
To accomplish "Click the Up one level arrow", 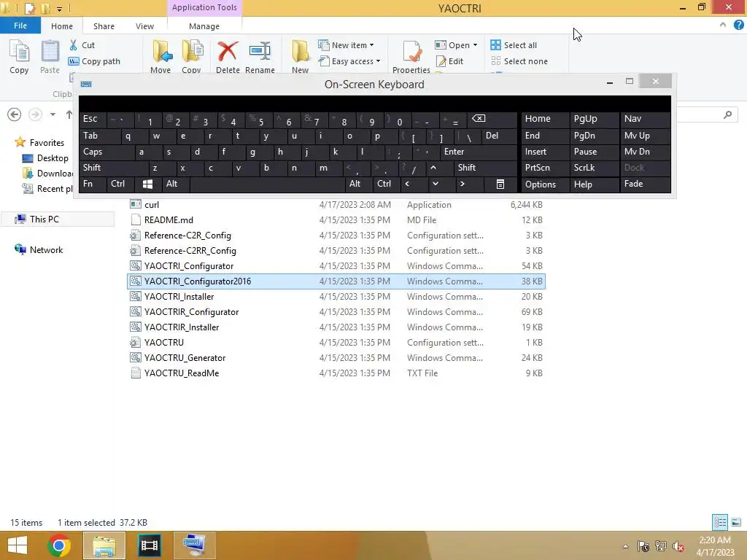I will 69,114.
